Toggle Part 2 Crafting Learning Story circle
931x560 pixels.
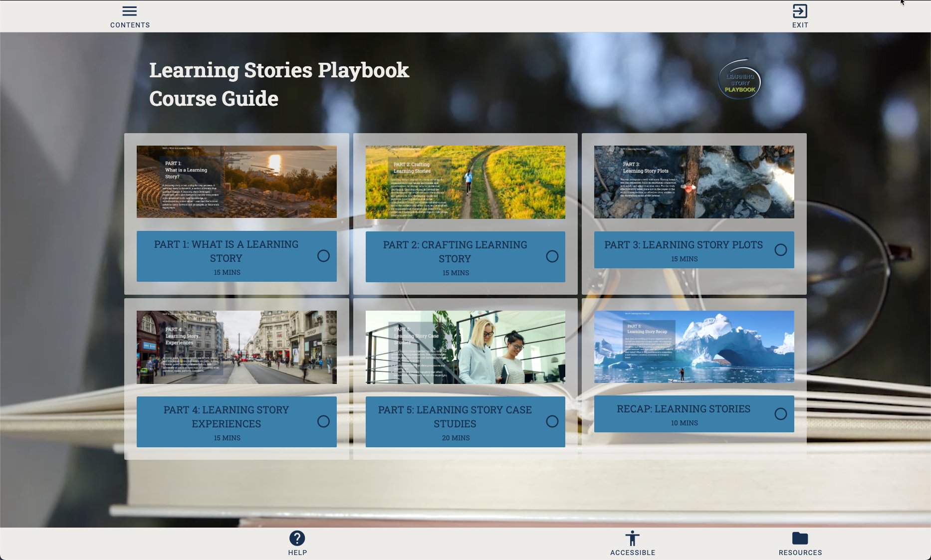pos(552,256)
